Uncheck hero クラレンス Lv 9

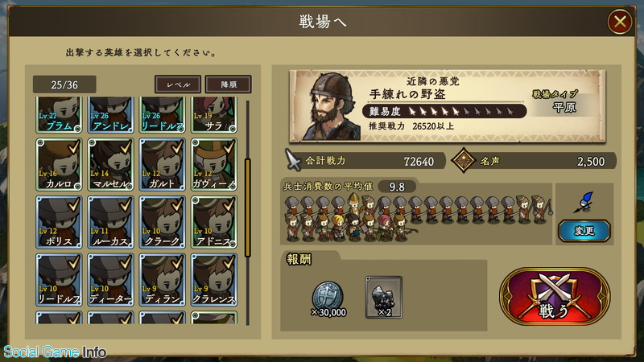point(214,279)
